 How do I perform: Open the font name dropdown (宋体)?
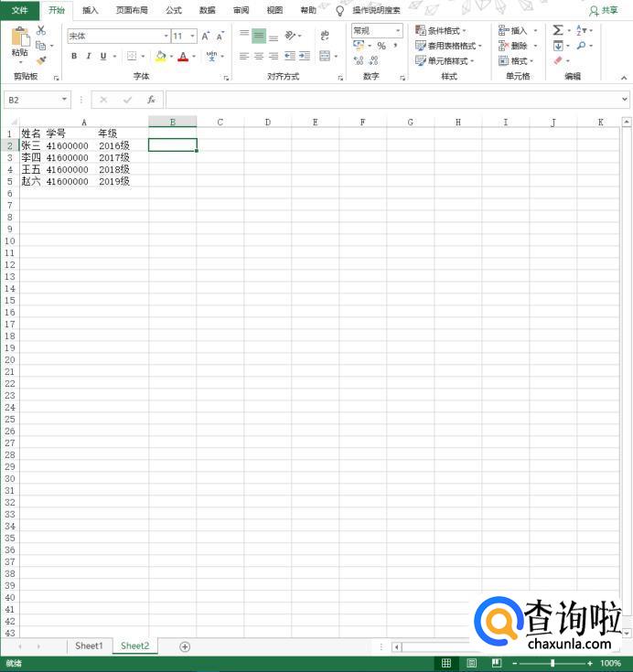click(166, 36)
